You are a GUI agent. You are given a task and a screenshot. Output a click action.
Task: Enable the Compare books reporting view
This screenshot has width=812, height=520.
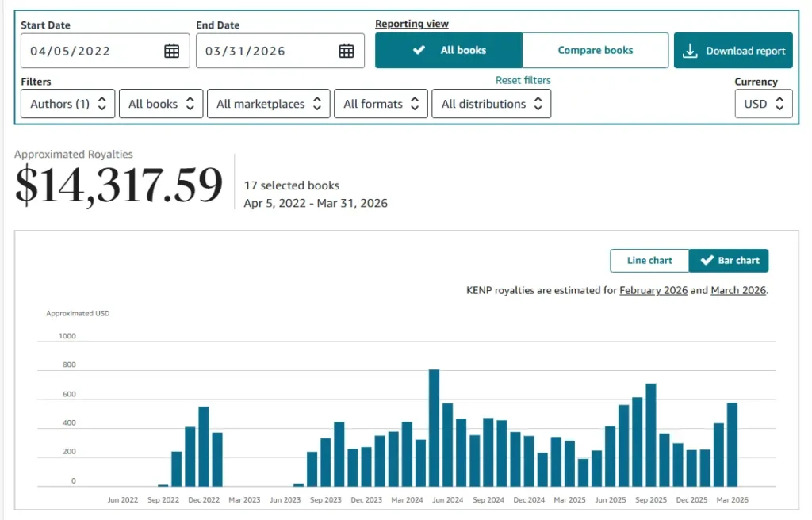point(596,50)
